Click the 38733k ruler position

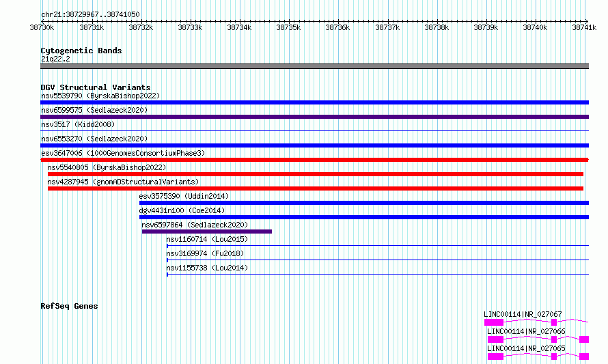(x=190, y=27)
